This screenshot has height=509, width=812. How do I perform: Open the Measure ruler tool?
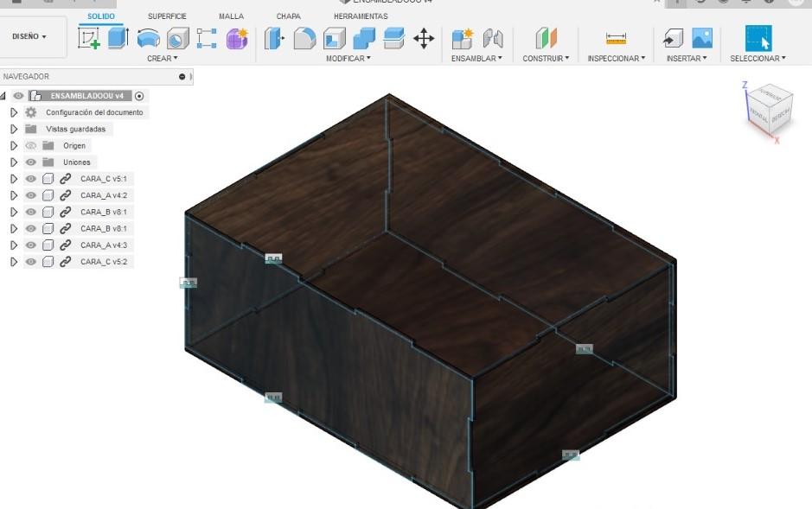point(616,39)
